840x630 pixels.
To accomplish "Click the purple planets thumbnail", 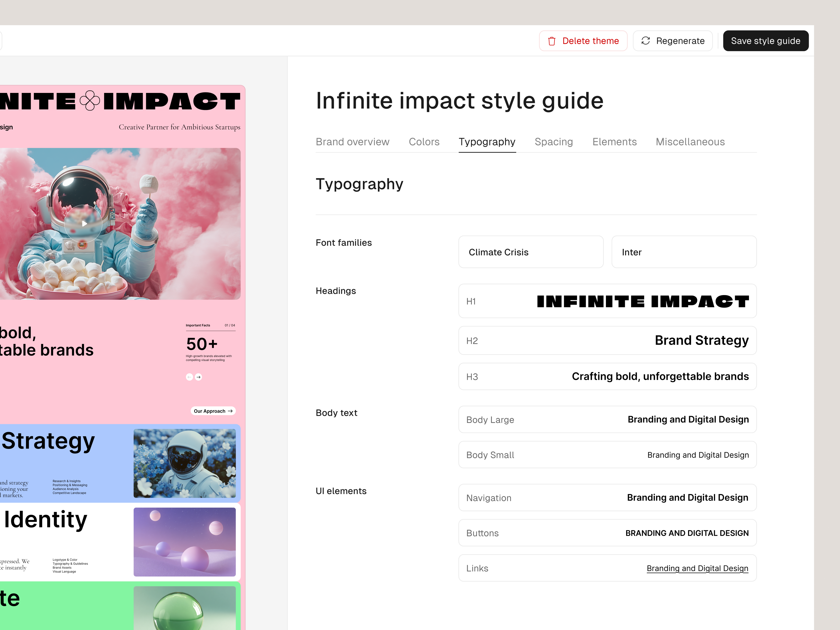I will coord(184,542).
